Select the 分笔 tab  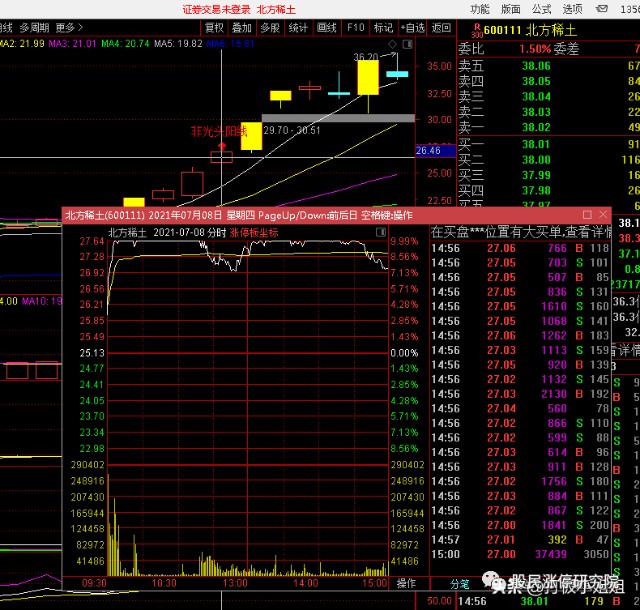point(459,584)
